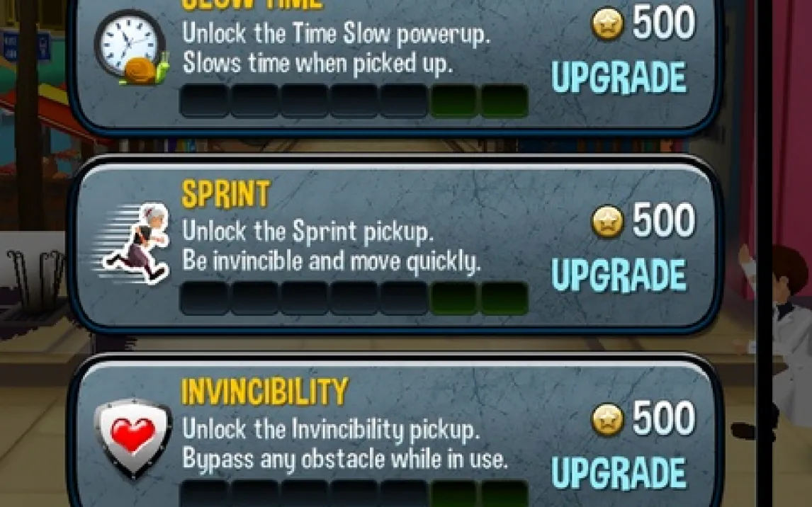Image resolution: width=812 pixels, height=507 pixels.
Task: Tap the last green Slow Time progress segment
Action: point(504,101)
